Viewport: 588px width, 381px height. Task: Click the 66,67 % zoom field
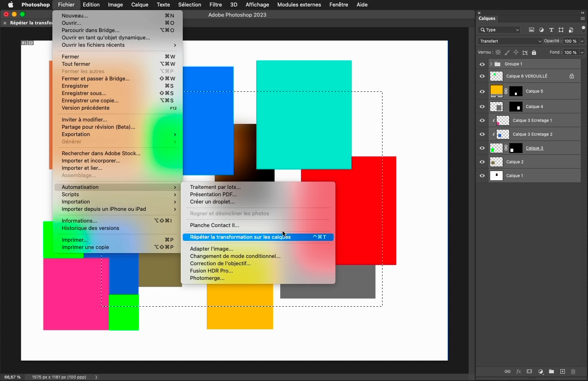[x=13, y=377]
